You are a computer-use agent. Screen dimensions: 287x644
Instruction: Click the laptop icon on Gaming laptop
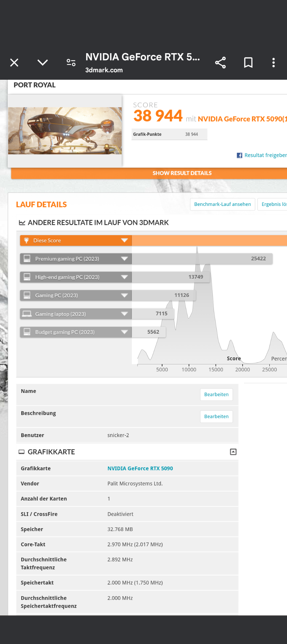[27, 313]
